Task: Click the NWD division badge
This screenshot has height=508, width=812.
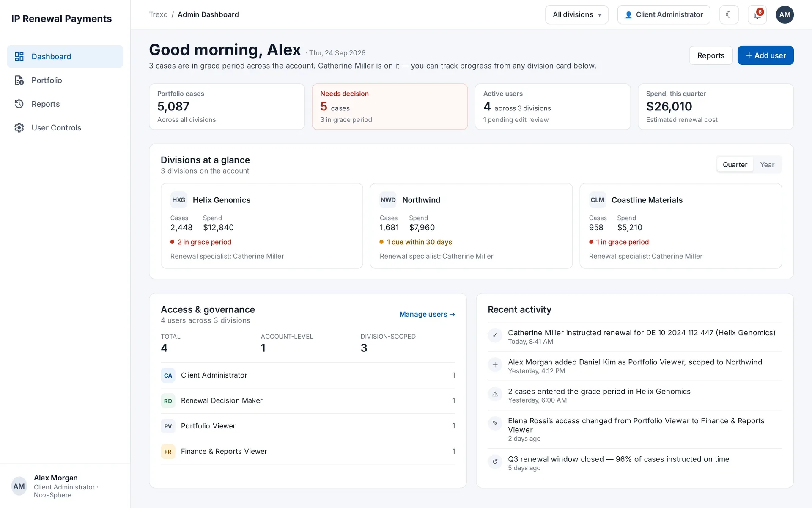Action: click(x=388, y=200)
